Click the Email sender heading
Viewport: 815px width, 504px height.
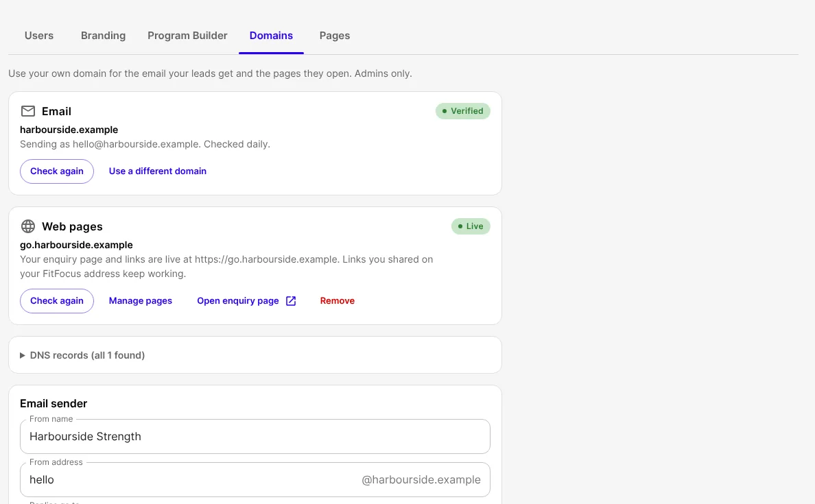54,404
